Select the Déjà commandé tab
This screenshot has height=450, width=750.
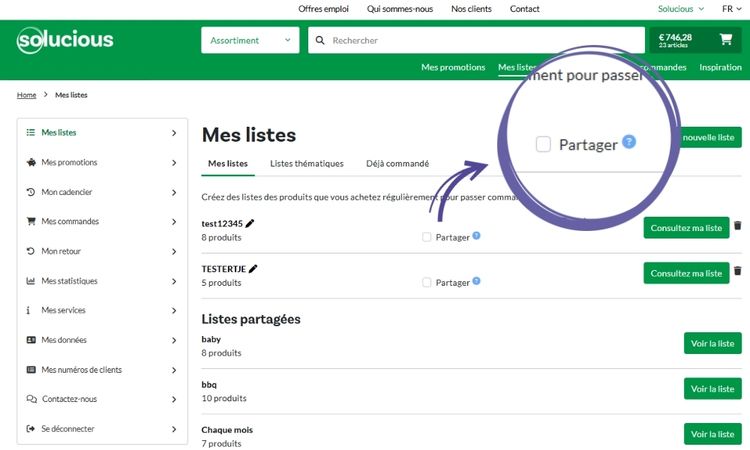(x=397, y=163)
